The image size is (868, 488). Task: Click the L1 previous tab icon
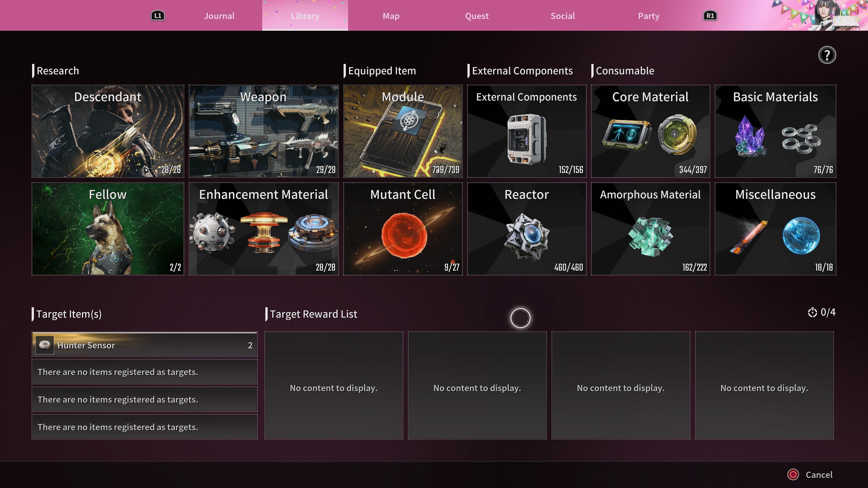click(158, 16)
